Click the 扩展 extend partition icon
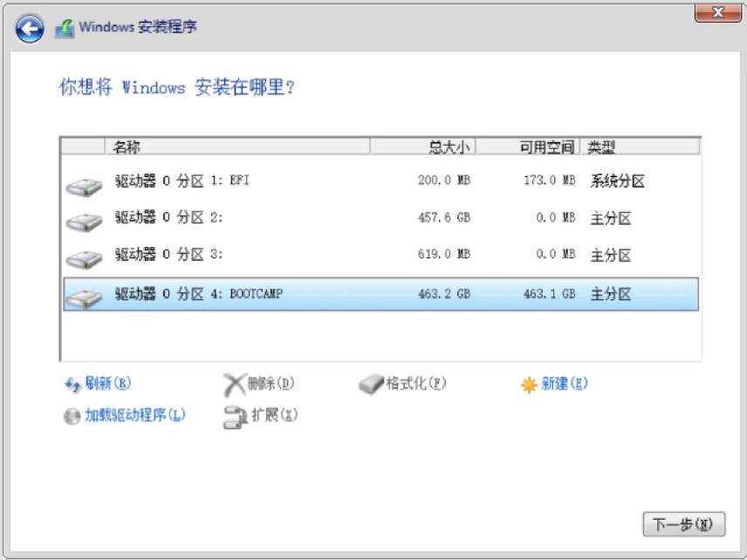This screenshot has width=747, height=560. [235, 416]
